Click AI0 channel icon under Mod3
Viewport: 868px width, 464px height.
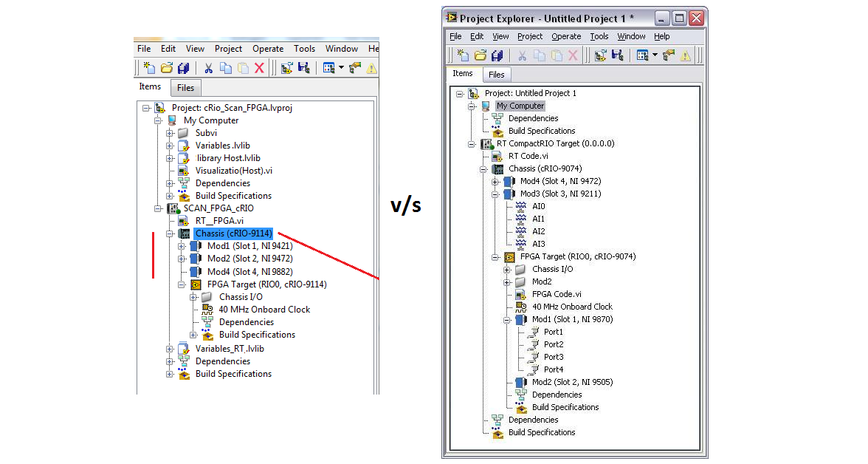coord(521,206)
